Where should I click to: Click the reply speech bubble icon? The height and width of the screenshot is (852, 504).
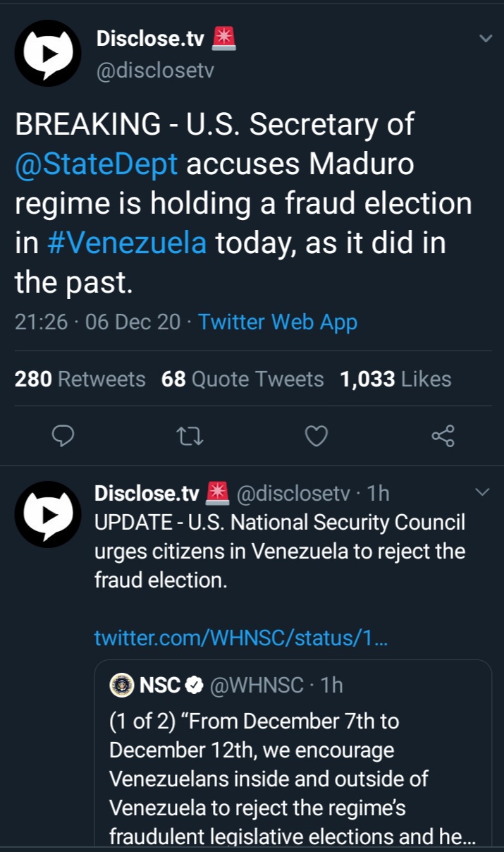pos(63,437)
